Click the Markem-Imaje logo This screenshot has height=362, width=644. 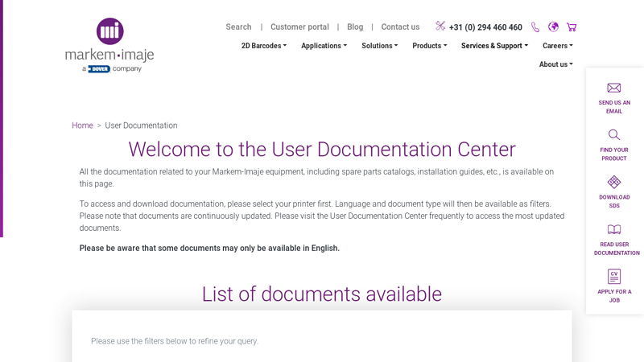pos(109,45)
